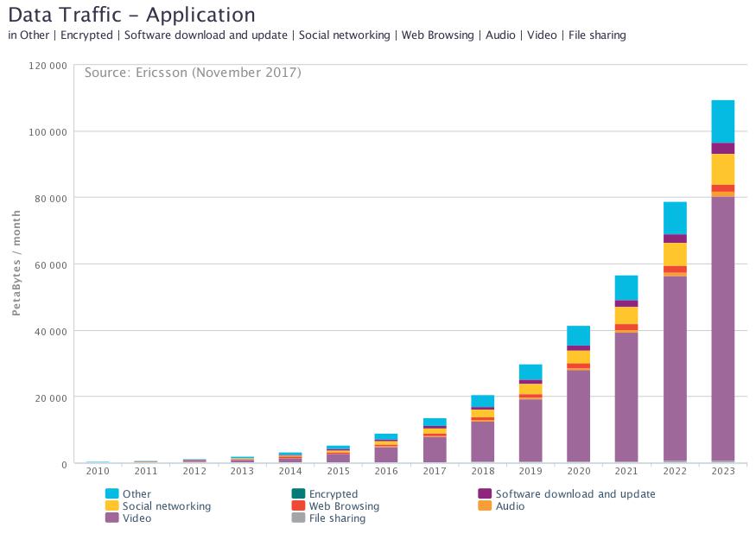
Task: Click the 2010 x-axis year label
Action: [x=98, y=472]
